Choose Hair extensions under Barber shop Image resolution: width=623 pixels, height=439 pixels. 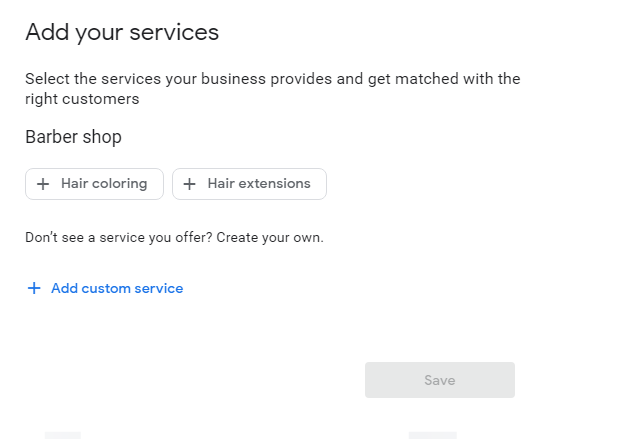coord(250,184)
